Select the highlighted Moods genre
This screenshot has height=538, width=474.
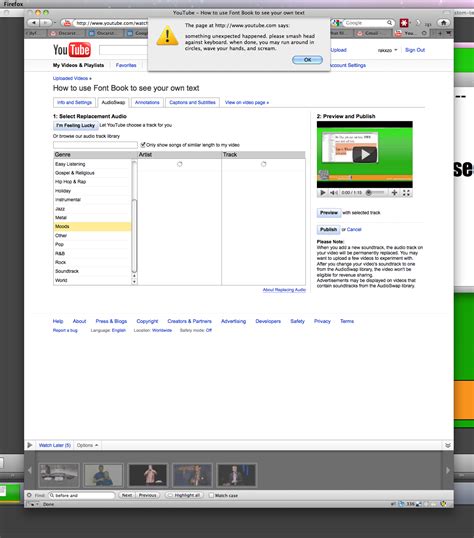[92, 226]
